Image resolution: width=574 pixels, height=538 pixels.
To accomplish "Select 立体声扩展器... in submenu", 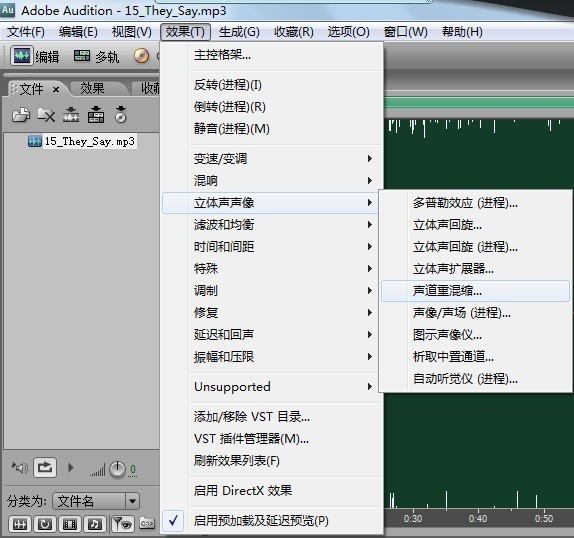I will click(x=475, y=269).
